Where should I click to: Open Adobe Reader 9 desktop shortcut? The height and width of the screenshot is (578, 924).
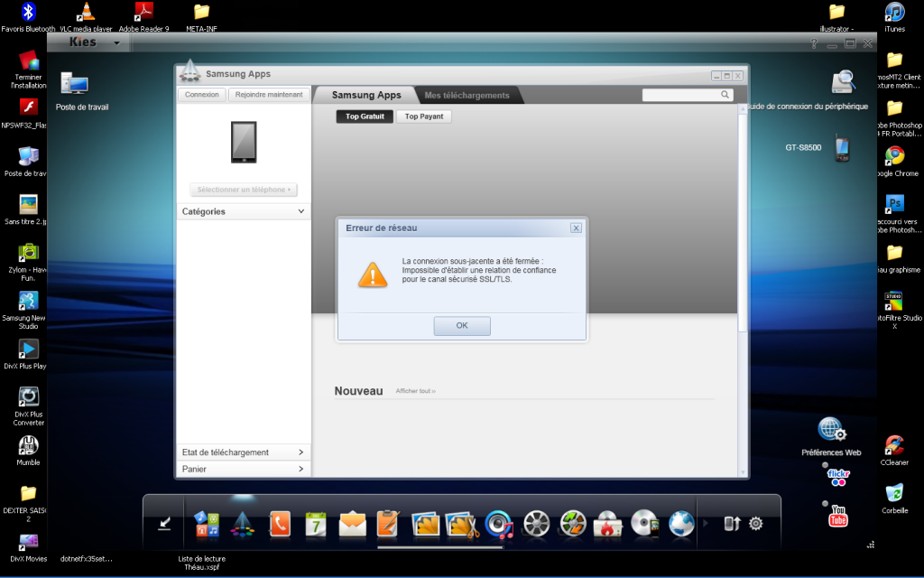tap(143, 12)
